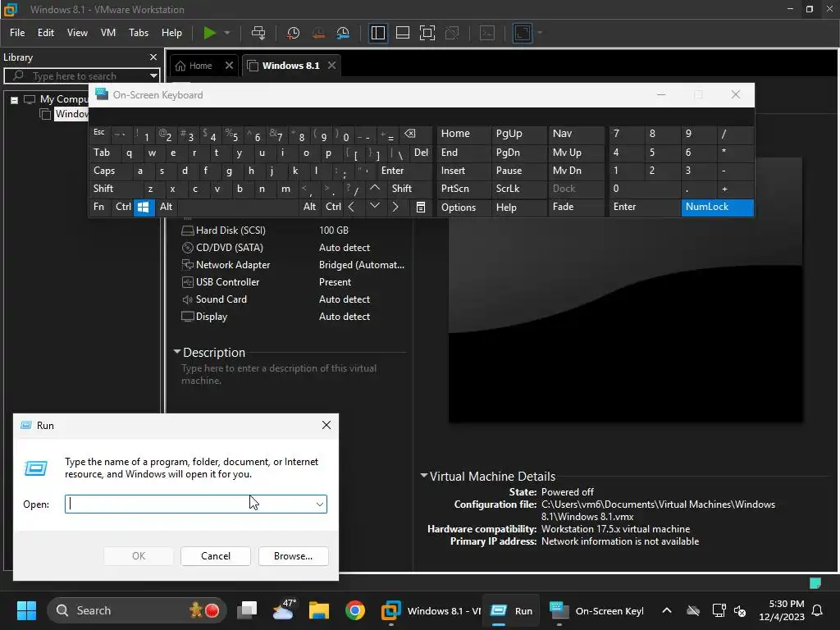Toggle the Fn key on On-Screen Keyboard
The height and width of the screenshot is (630, 840).
[x=99, y=207]
